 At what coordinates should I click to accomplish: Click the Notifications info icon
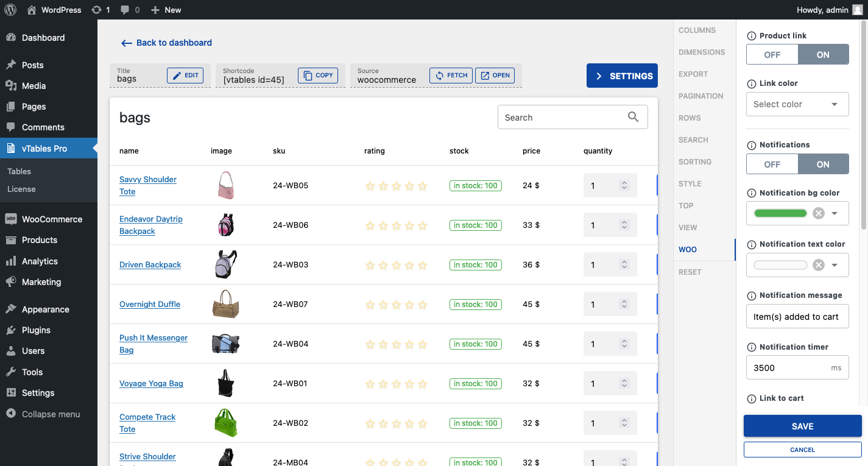[x=752, y=145]
